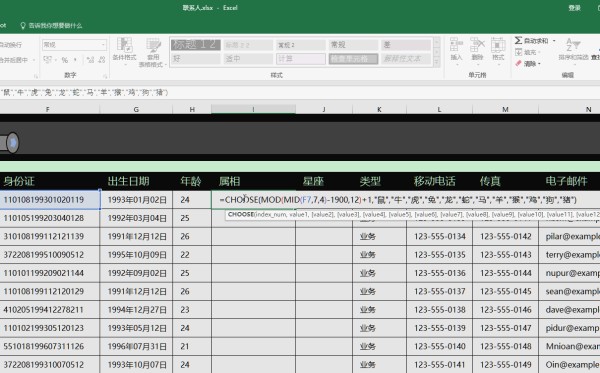Apply percent style (%)

[65, 60]
